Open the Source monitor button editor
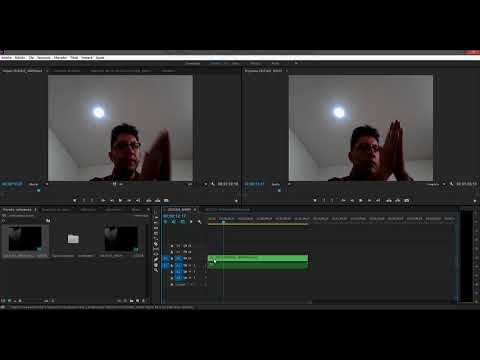The image size is (480, 360). tap(236, 201)
